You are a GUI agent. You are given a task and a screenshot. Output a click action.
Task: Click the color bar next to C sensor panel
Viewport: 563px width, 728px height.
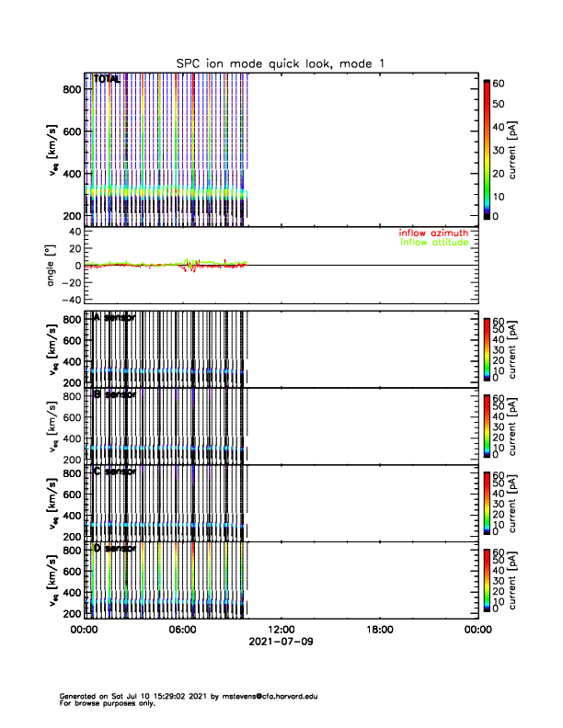486,503
